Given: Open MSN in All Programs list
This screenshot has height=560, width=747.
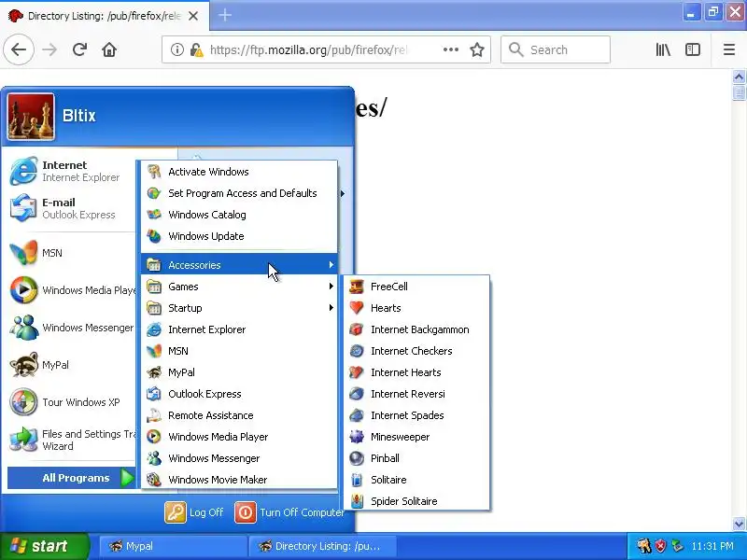Looking at the screenshot, I should [239, 351].
